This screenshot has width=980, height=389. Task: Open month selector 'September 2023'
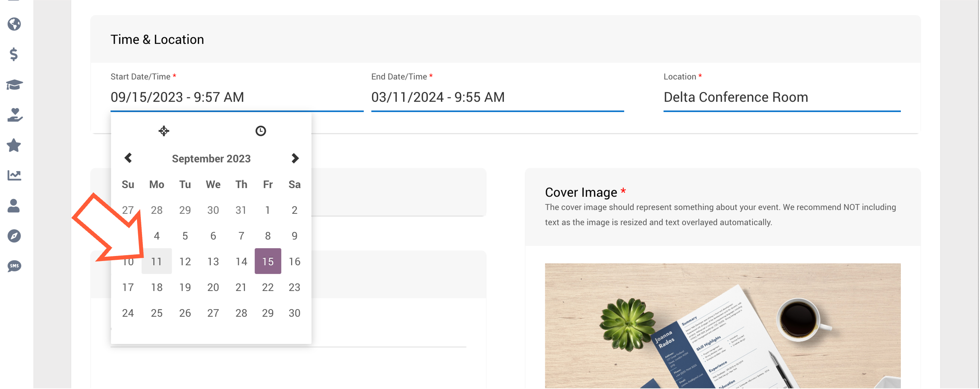point(211,159)
